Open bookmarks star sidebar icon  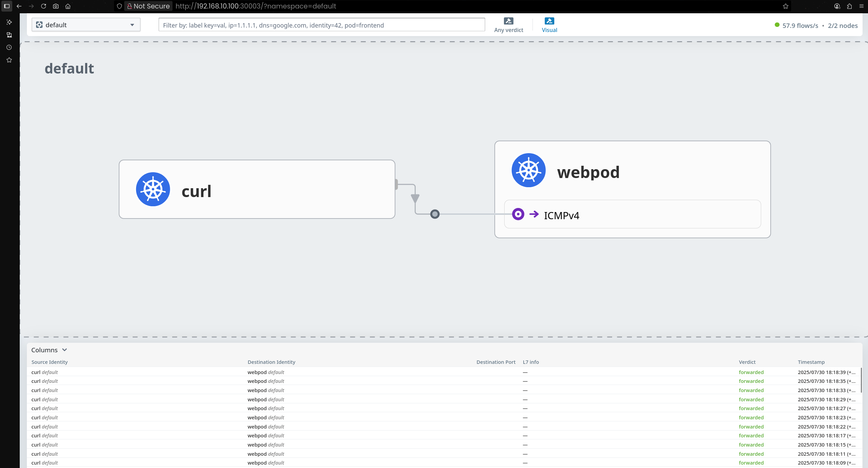[x=9, y=60]
